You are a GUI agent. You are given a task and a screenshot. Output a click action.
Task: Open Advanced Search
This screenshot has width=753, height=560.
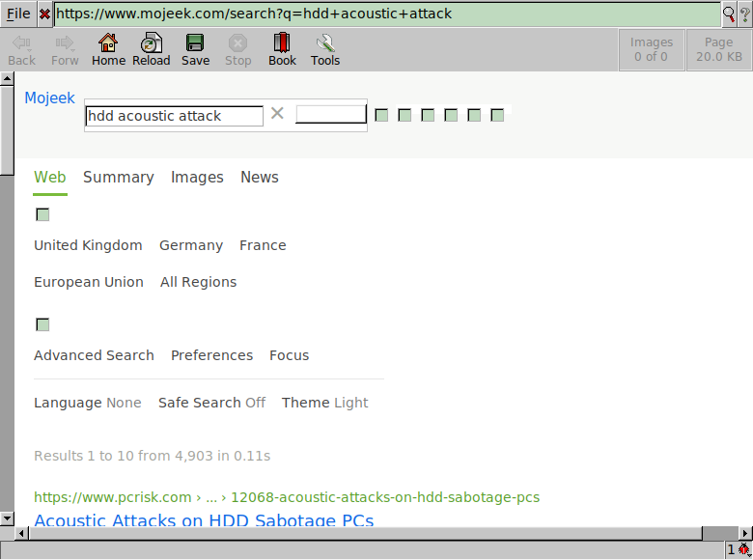[94, 355]
